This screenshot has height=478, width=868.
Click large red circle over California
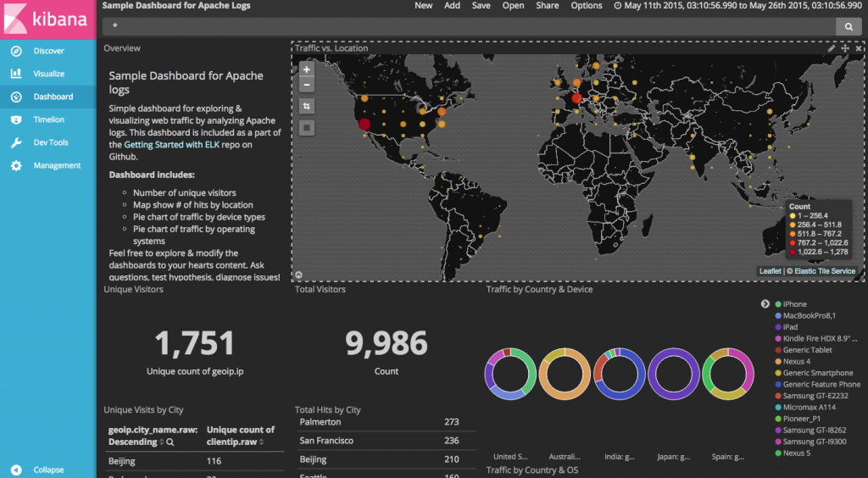364,124
